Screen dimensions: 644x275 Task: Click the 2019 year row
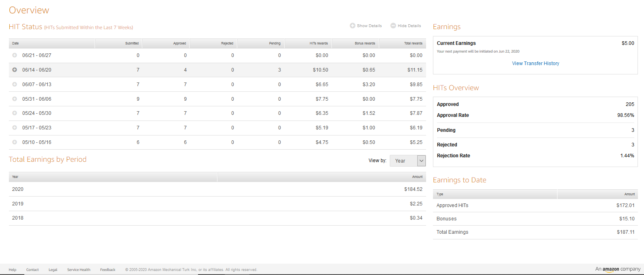(217, 204)
